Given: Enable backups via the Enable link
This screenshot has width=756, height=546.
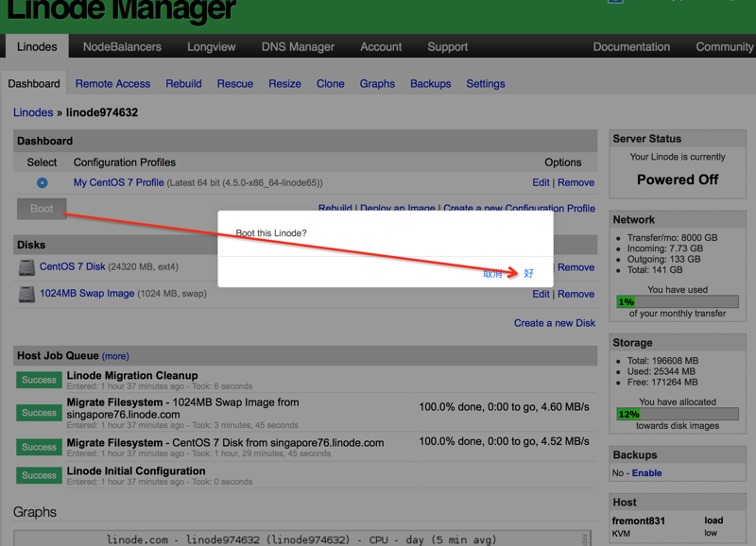Looking at the screenshot, I should (x=646, y=473).
